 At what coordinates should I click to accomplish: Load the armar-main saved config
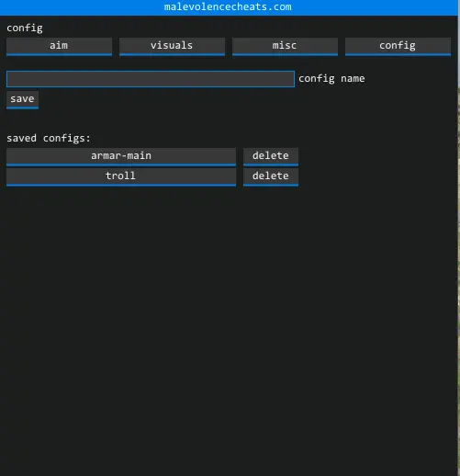tap(121, 157)
